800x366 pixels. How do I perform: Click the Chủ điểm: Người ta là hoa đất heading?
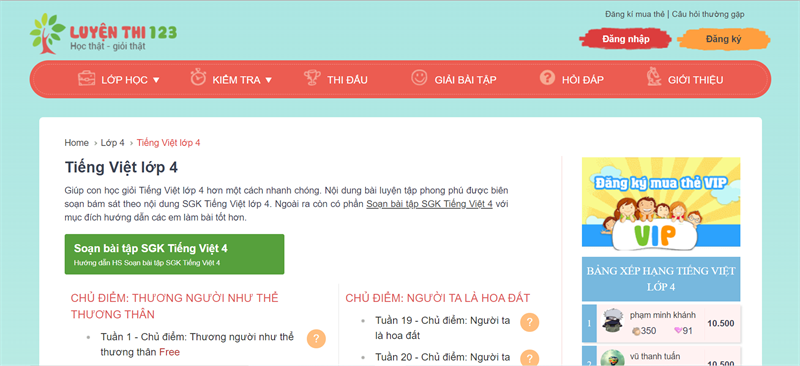[438, 298]
